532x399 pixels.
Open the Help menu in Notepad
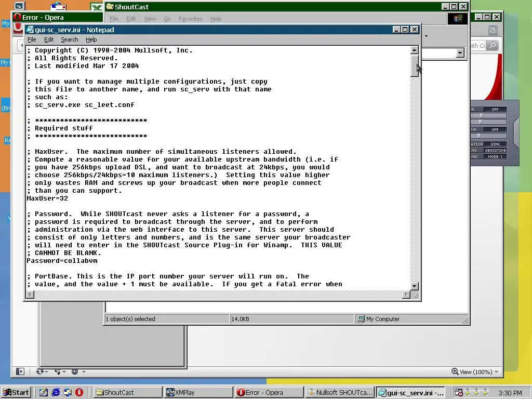[x=91, y=39]
